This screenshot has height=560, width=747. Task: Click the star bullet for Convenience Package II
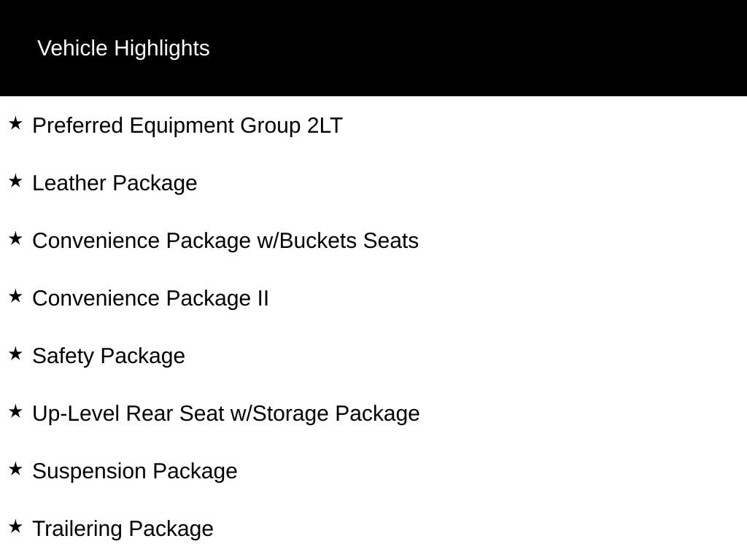(15, 296)
